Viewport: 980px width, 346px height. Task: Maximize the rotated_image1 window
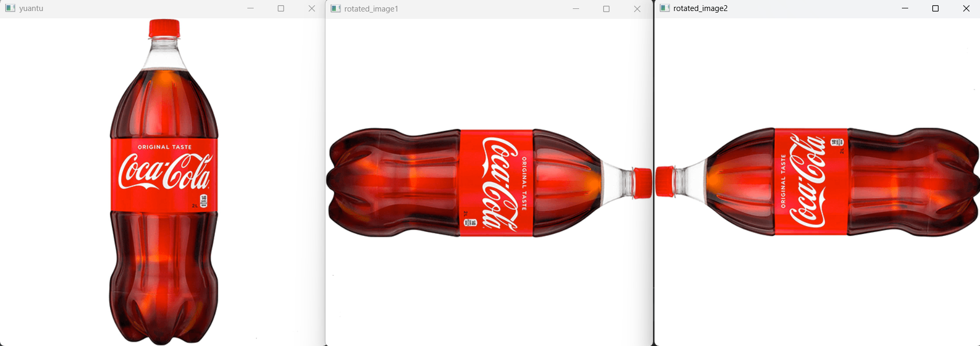tap(606, 9)
